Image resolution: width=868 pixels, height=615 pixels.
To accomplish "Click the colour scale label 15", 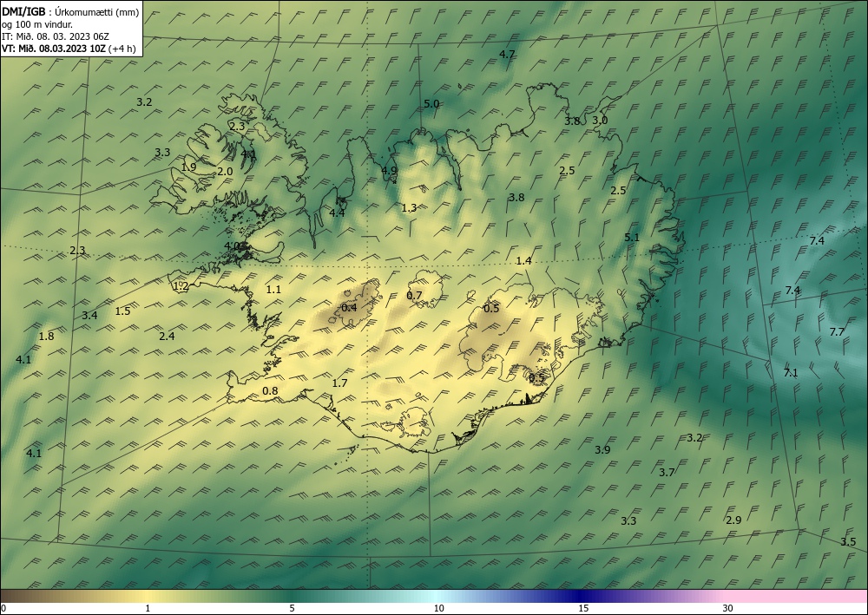I will [x=583, y=608].
